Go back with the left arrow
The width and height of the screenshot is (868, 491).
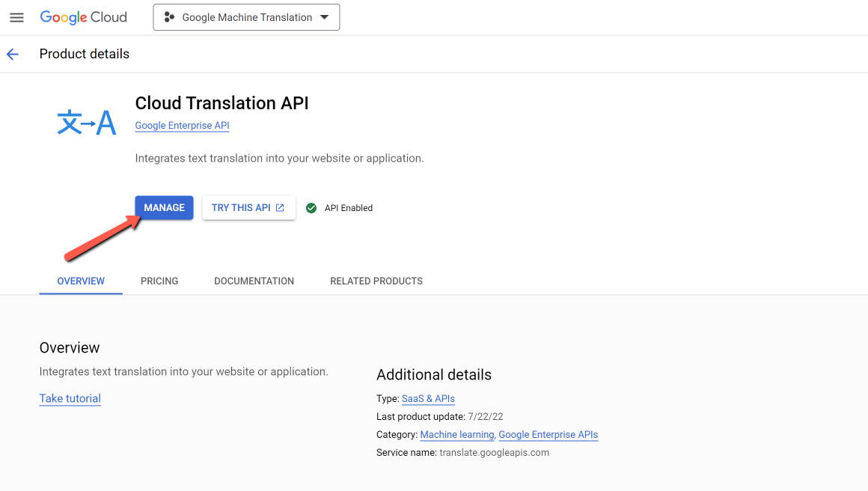tap(13, 54)
